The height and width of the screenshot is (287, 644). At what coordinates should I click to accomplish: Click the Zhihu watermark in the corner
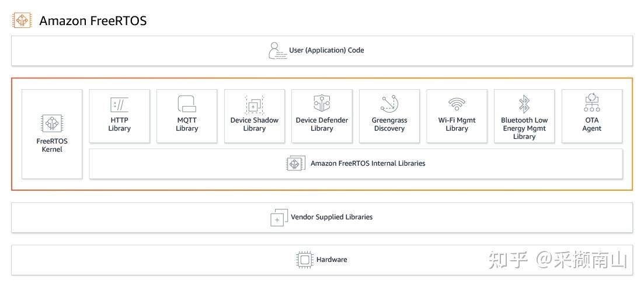pos(557,260)
